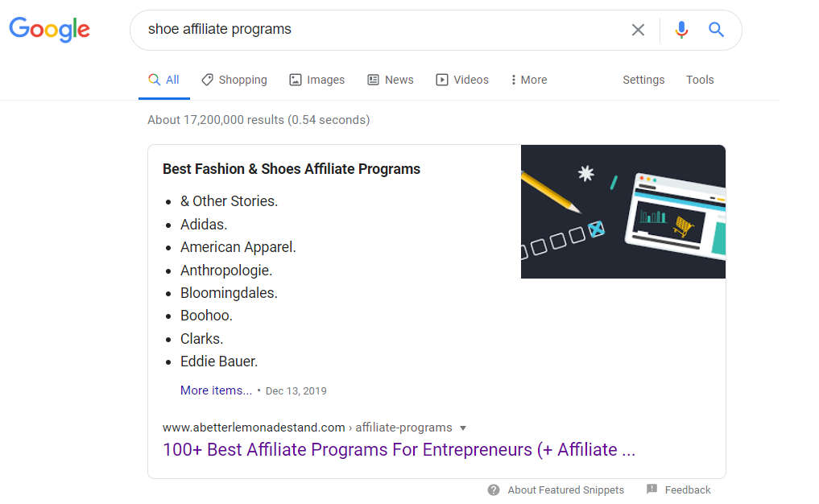The image size is (819, 504).
Task: Select the All results tab
Action: pos(164,80)
